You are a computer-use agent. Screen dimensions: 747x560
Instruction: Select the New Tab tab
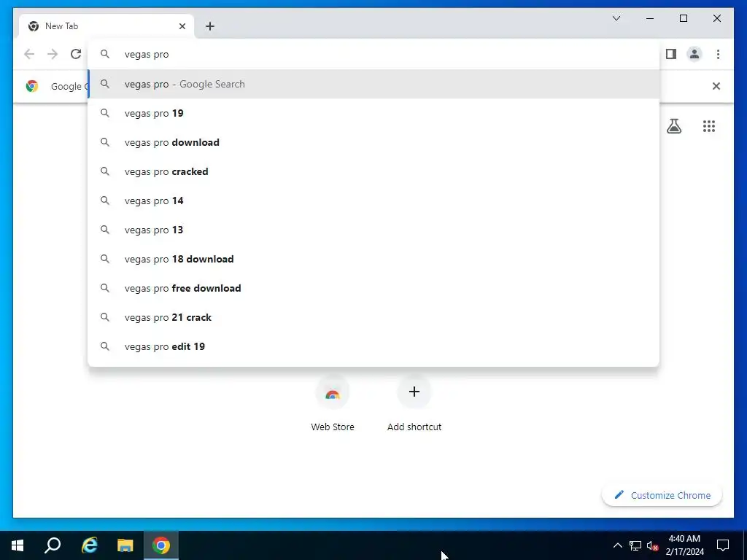coord(107,26)
